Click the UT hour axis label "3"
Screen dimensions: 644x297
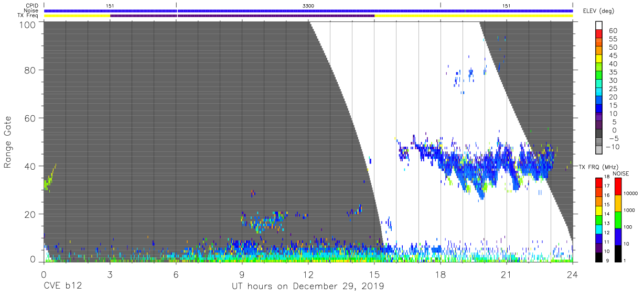[x=110, y=274]
